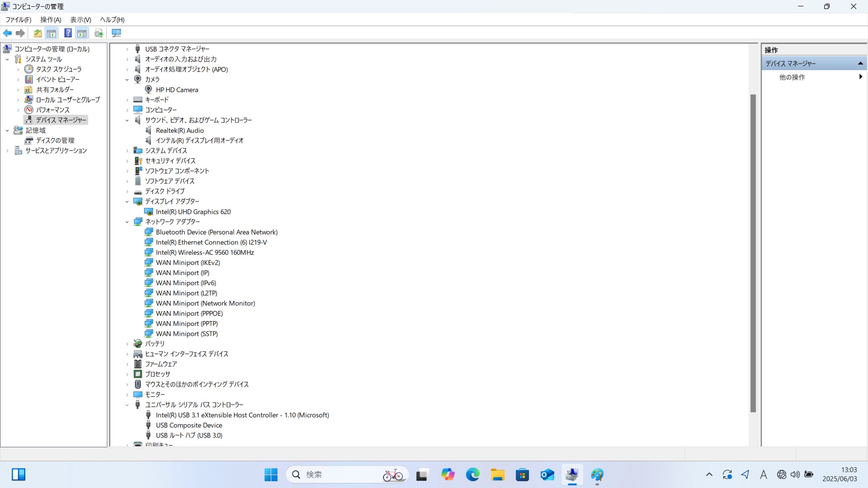Click the Disk Management icon

[29, 141]
